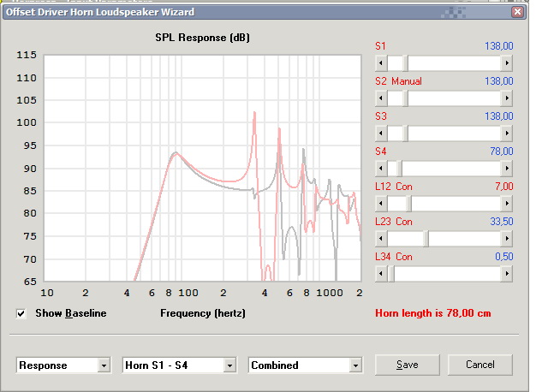Image resolution: width=548 pixels, height=392 pixels.
Task: Click the Frequency (hertz) axis label
Action: click(203, 313)
